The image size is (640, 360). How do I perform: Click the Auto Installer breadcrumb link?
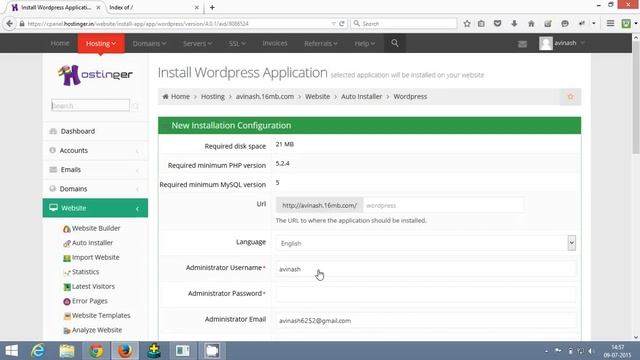(x=362, y=97)
